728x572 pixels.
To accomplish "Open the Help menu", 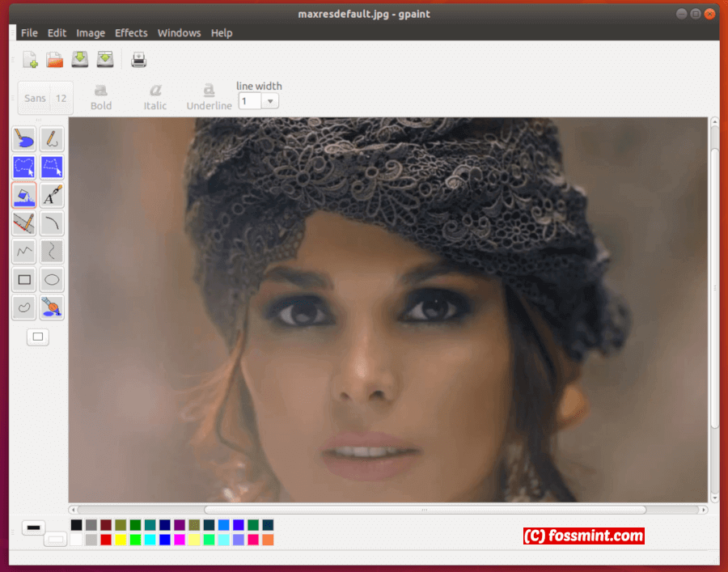I will 222,33.
